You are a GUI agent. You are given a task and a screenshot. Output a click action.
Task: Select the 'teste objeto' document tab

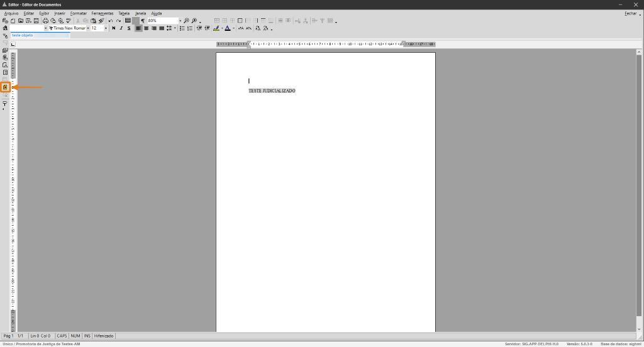tap(40, 35)
